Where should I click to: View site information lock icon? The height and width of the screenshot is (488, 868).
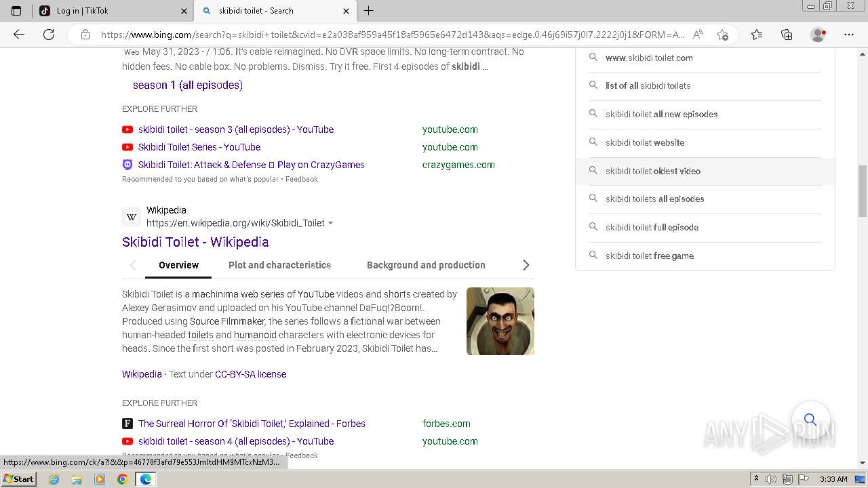[x=85, y=35]
